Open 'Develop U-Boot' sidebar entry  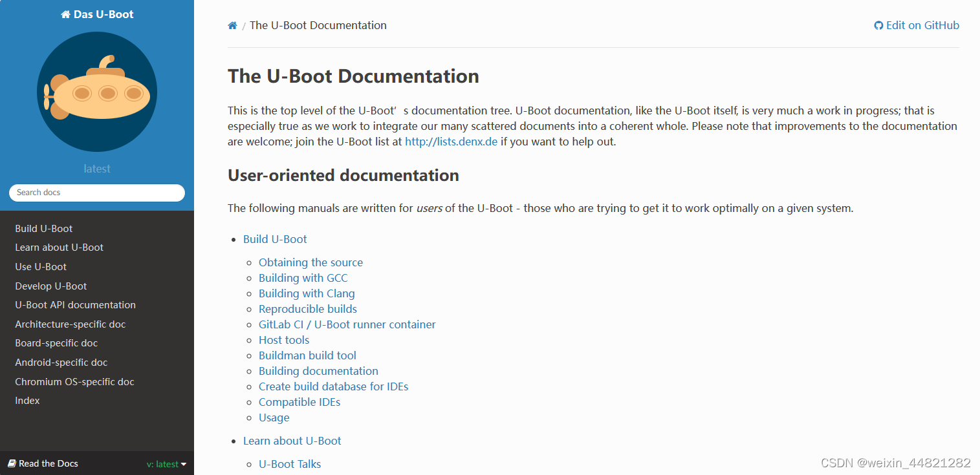coord(50,286)
